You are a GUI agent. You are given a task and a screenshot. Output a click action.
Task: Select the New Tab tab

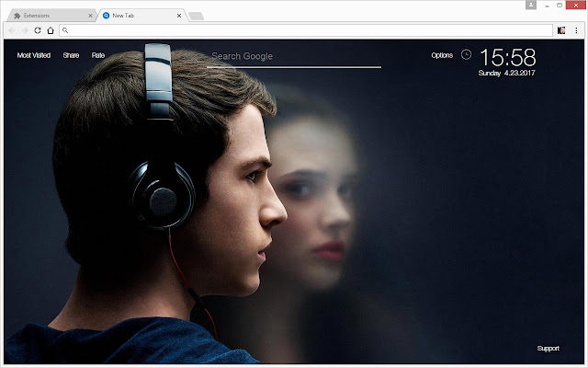(x=142, y=16)
